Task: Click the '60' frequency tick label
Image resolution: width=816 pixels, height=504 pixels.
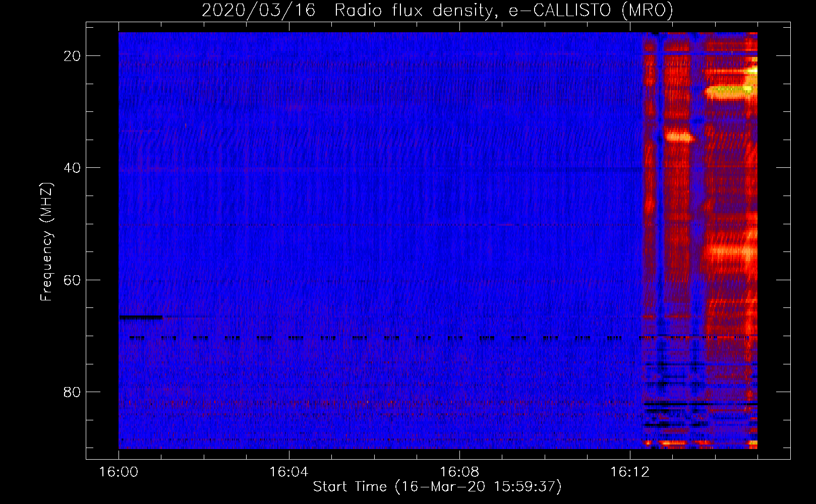Action: click(x=72, y=280)
